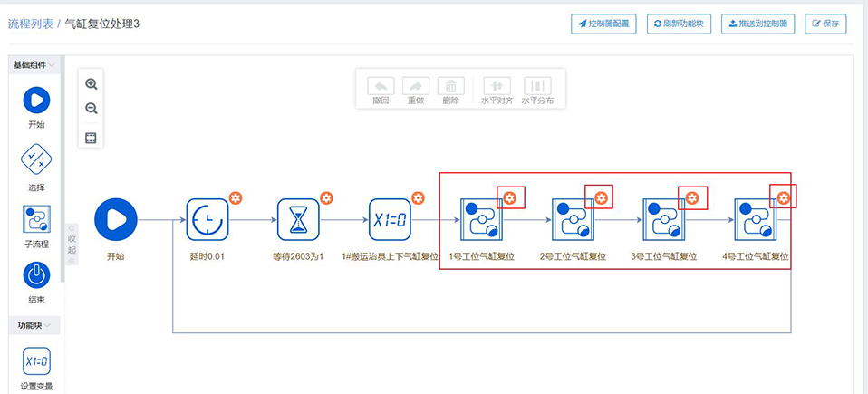
Task: Open settings gear of 延时0.01 node
Action: coord(236,197)
